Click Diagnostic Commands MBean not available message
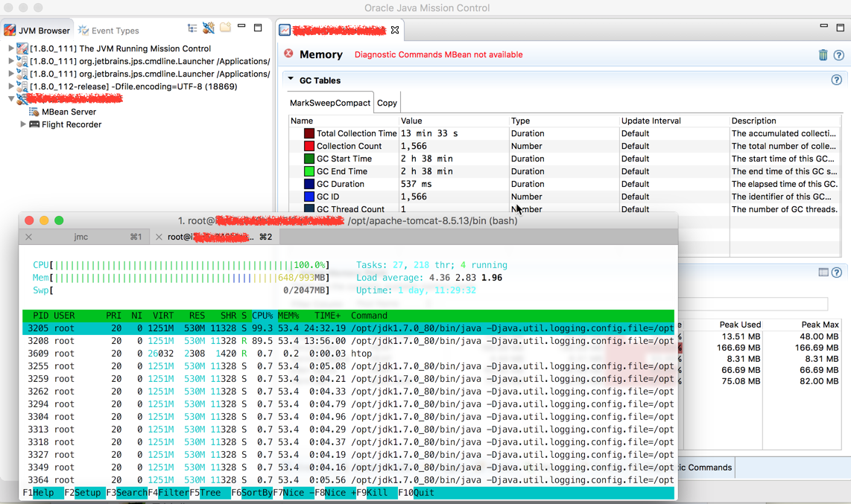 pyautogui.click(x=438, y=54)
